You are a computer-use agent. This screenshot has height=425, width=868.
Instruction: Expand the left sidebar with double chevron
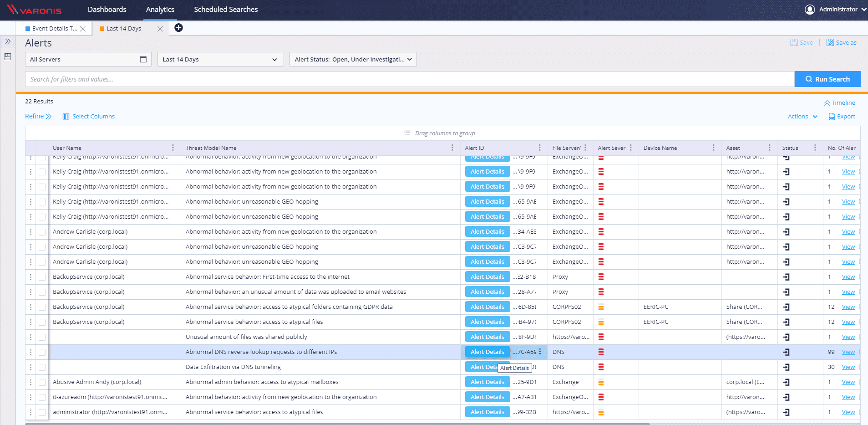tap(8, 41)
